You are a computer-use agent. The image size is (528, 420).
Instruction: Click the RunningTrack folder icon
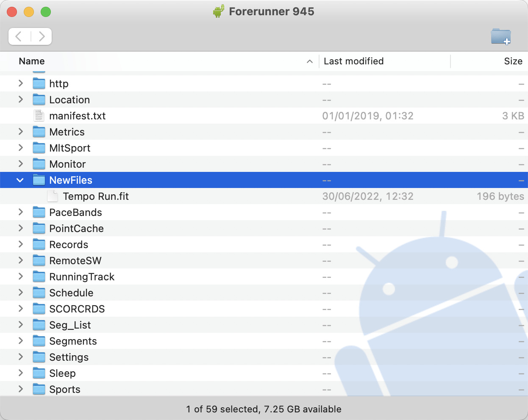tap(39, 276)
